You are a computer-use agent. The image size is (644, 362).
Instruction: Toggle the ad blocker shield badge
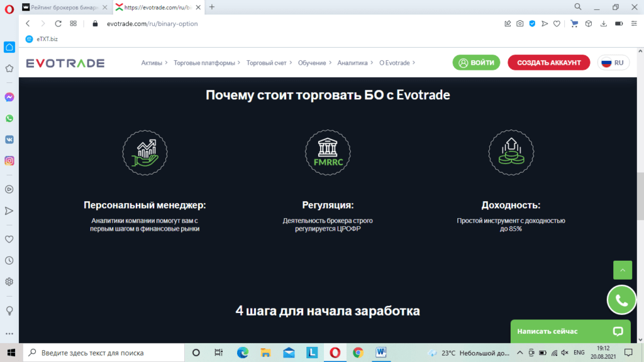click(532, 23)
